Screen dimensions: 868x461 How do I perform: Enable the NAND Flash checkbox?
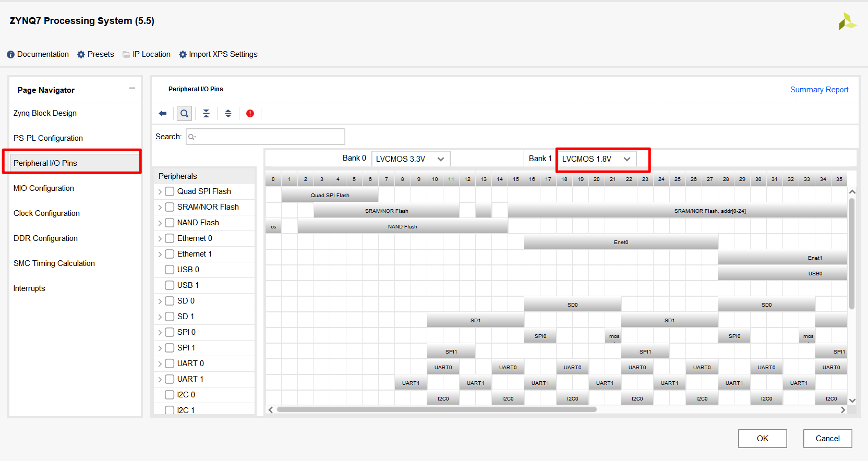click(x=170, y=223)
